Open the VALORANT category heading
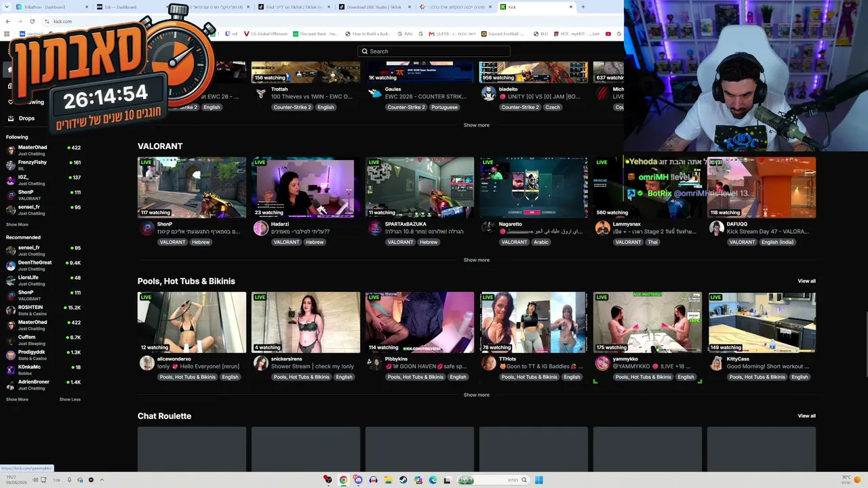 160,146
